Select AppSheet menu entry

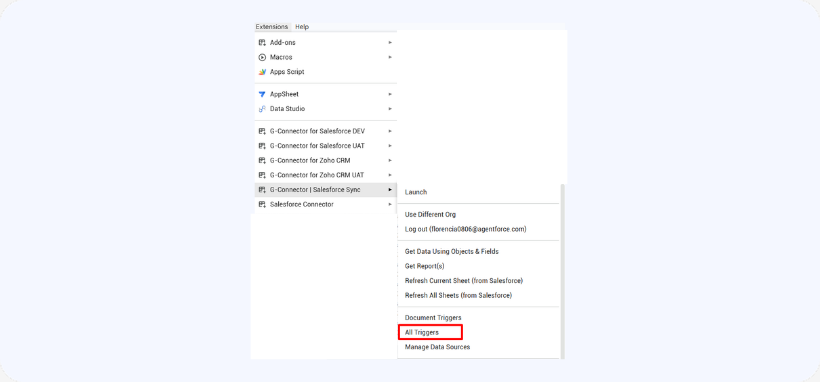326,94
